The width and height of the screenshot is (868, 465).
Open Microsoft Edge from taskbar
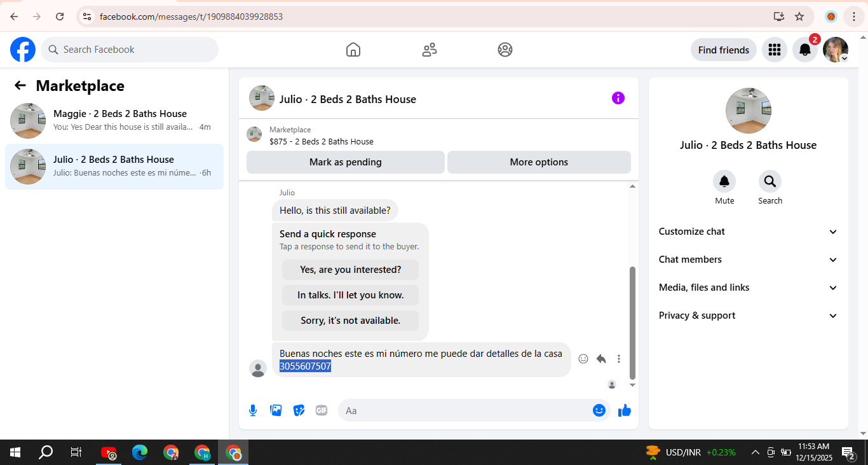(x=140, y=452)
